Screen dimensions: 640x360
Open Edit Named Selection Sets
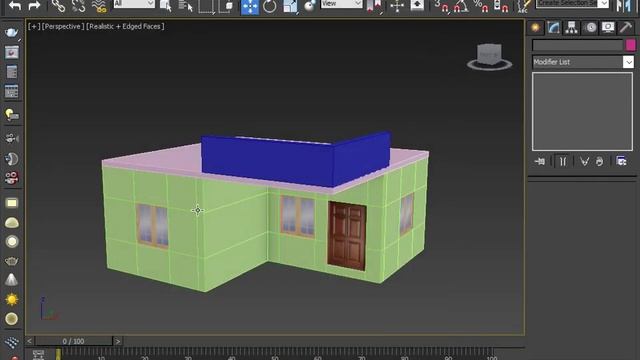tap(524, 6)
